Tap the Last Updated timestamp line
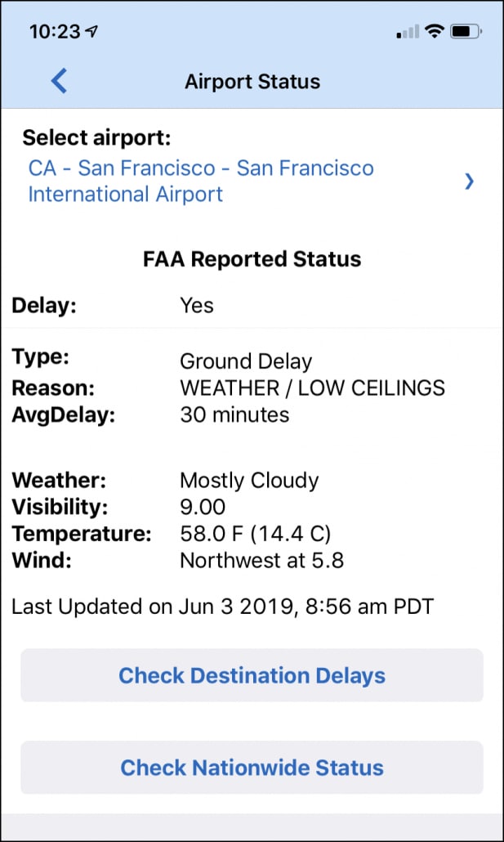 click(x=222, y=607)
